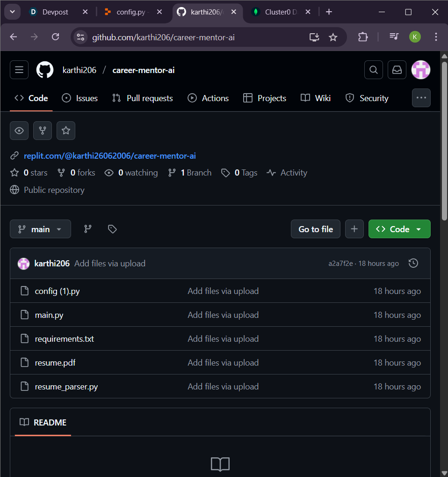View tags icon beside branches icon
448x477 pixels.
(x=112, y=229)
